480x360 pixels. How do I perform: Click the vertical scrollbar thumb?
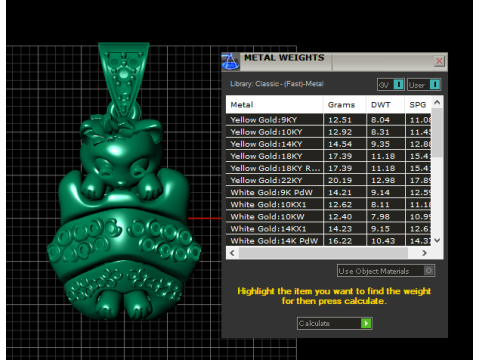(x=437, y=132)
